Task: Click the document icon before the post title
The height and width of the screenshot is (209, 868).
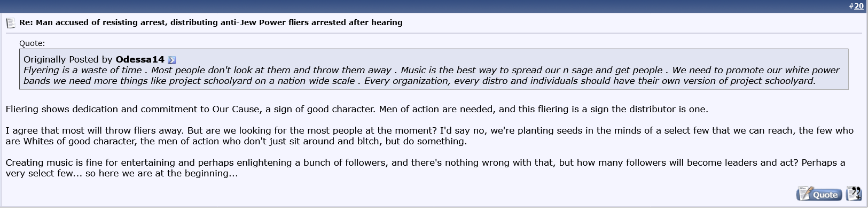Action: tap(10, 23)
